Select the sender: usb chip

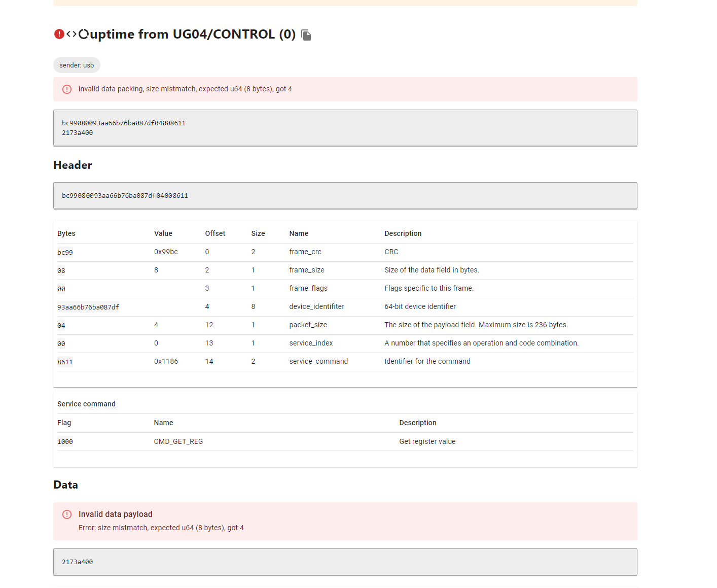pos(77,65)
